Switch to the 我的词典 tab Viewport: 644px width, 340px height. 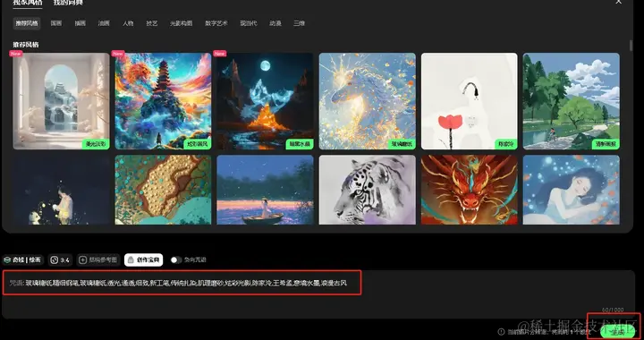pyautogui.click(x=68, y=3)
